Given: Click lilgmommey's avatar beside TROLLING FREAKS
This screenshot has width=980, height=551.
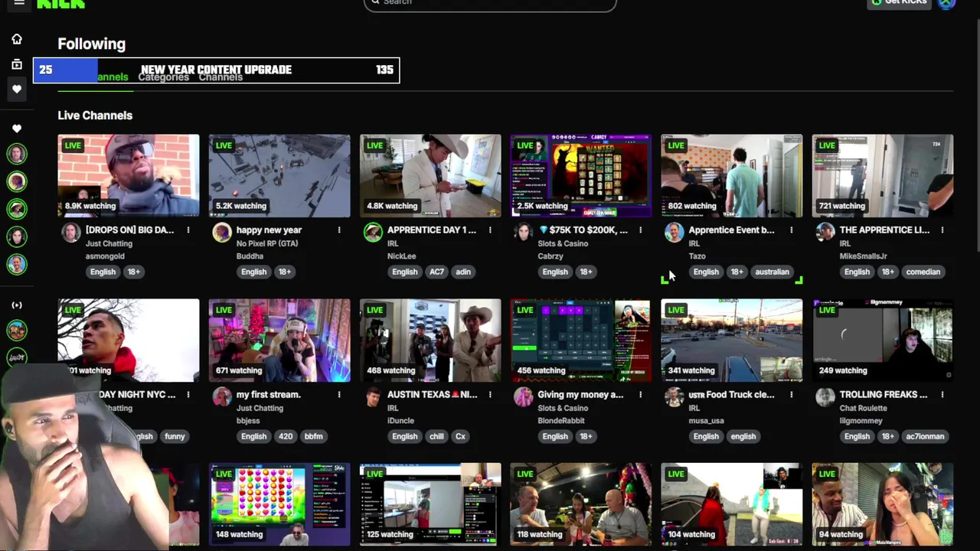Looking at the screenshot, I should tap(825, 397).
